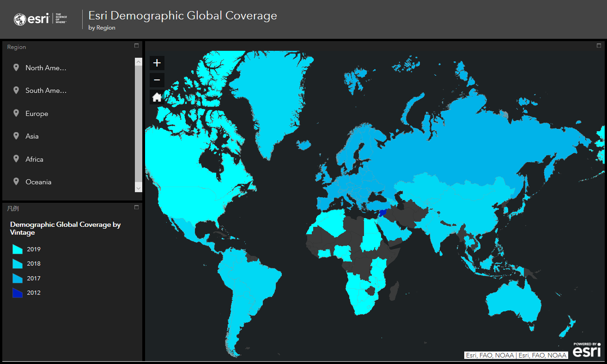The image size is (607, 364).
Task: Click the Esri logo in the header
Action: [40, 19]
